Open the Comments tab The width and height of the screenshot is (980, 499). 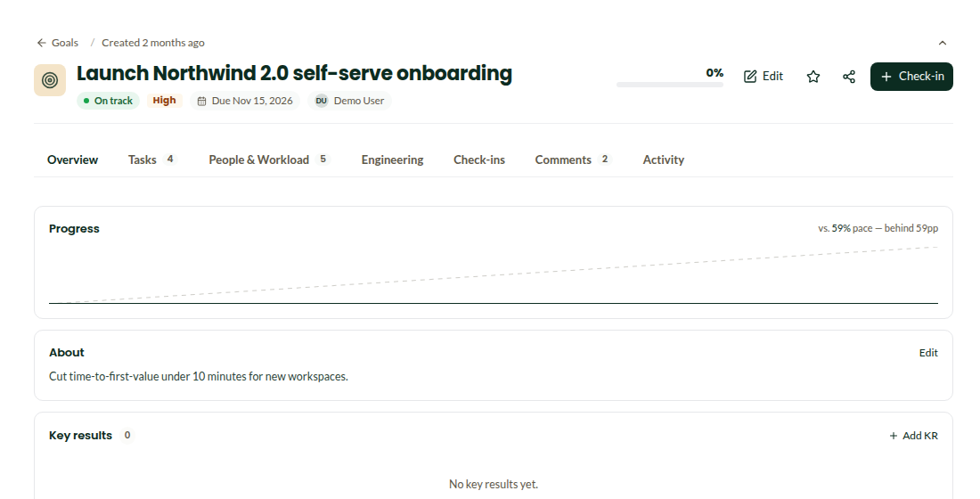(x=573, y=160)
